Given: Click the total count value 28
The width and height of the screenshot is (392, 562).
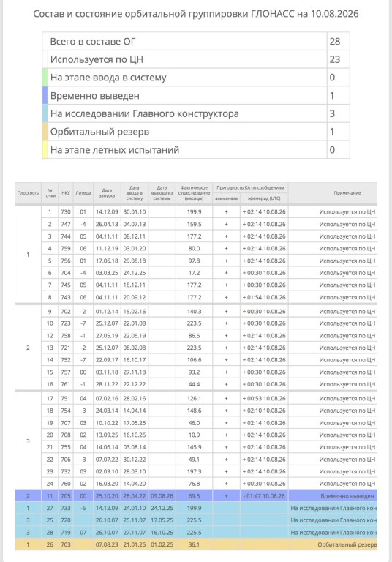Looking at the screenshot, I should point(335,41).
